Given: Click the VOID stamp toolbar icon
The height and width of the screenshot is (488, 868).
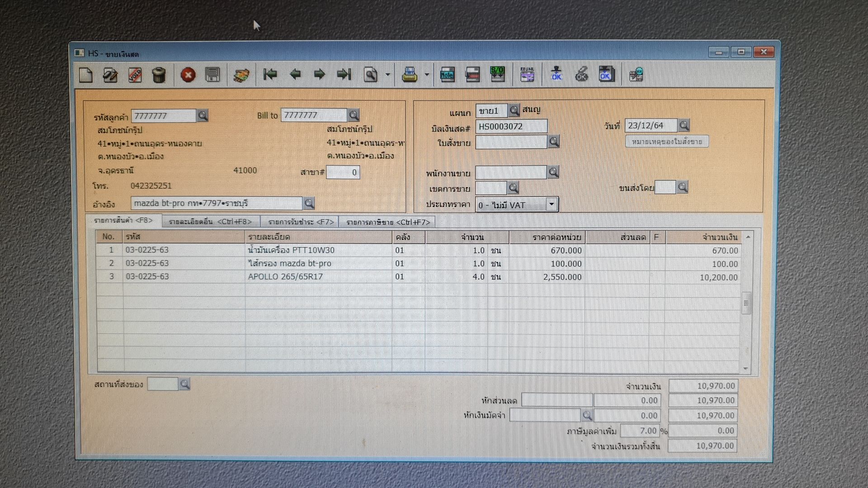Looking at the screenshot, I should click(135, 75).
